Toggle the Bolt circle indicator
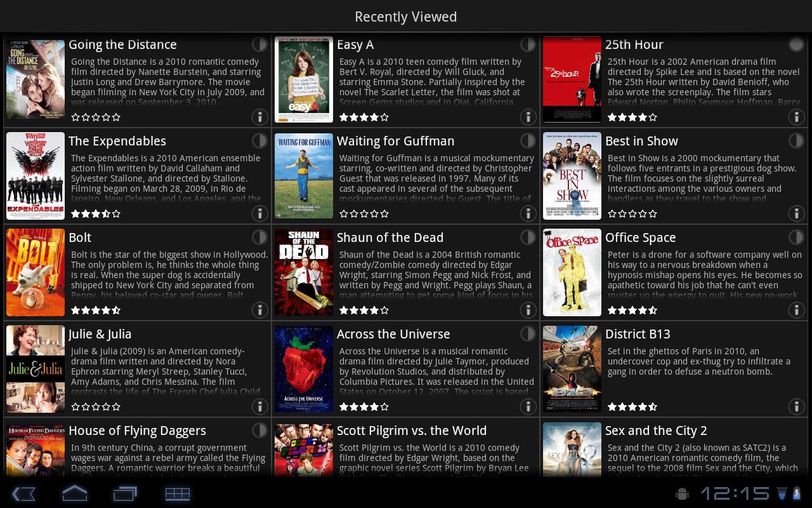This screenshot has height=508, width=812. pos(259,237)
